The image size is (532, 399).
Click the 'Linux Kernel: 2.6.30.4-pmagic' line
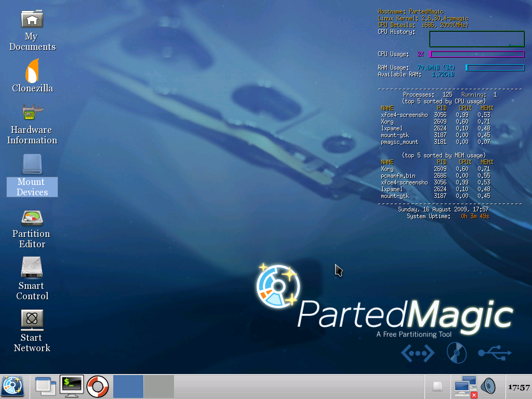pos(423,18)
